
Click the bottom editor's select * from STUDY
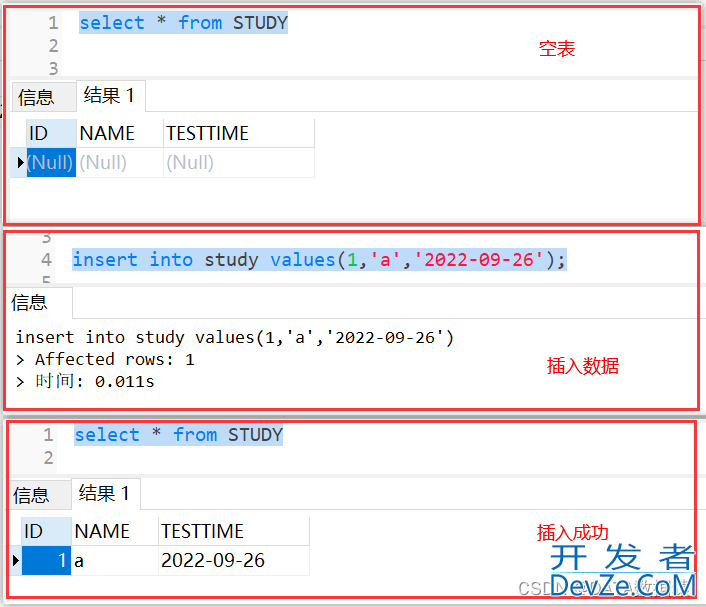coord(178,435)
